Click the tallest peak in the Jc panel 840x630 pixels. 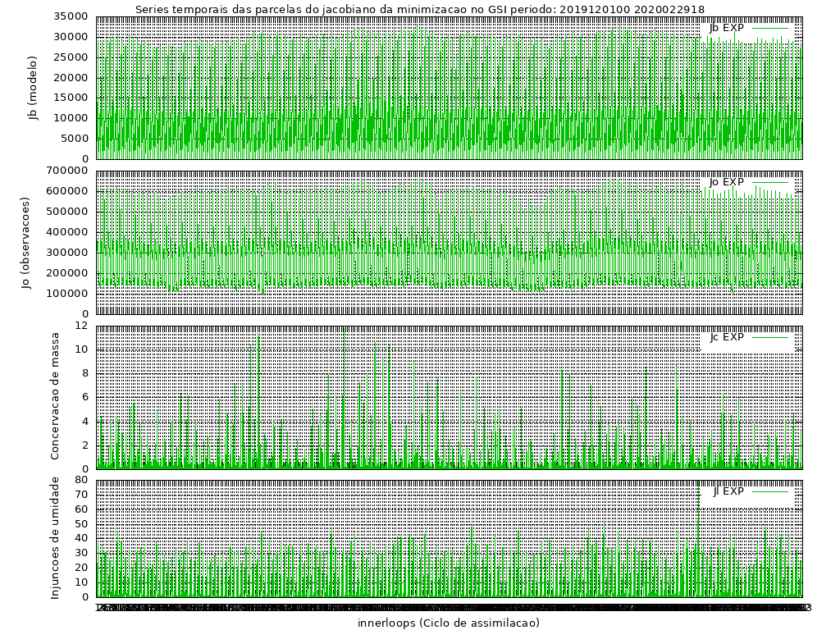(258, 334)
